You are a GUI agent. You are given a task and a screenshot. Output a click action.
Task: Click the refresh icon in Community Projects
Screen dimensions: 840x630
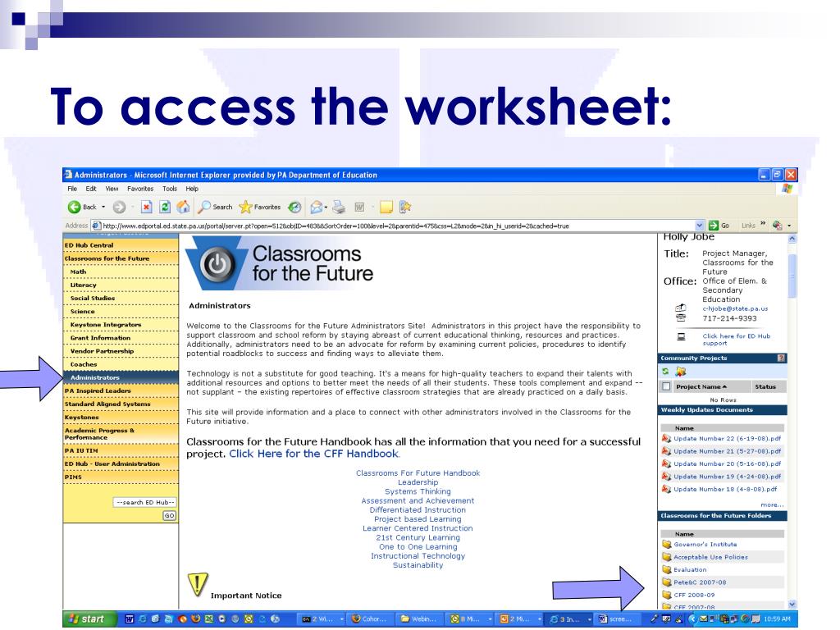(x=665, y=372)
